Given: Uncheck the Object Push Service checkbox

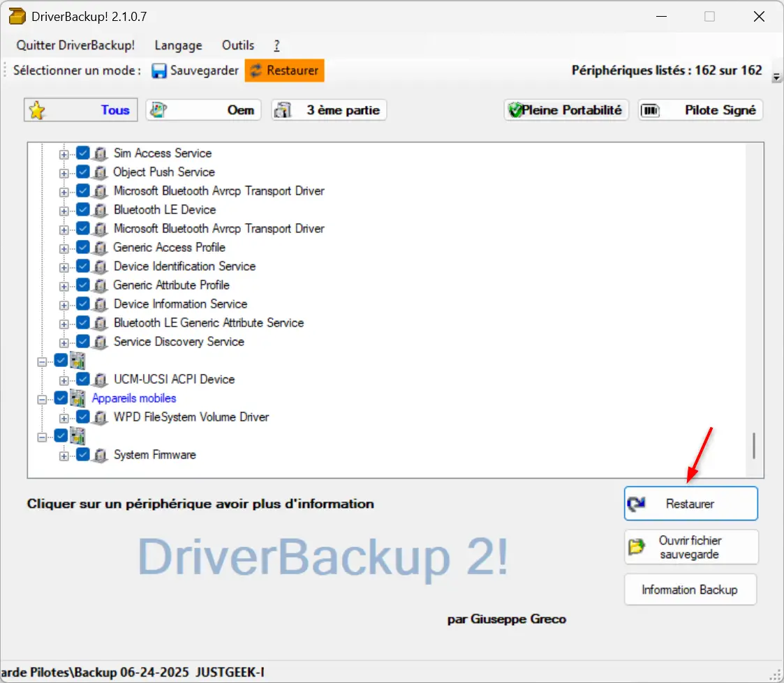Looking at the screenshot, I should coord(83,172).
